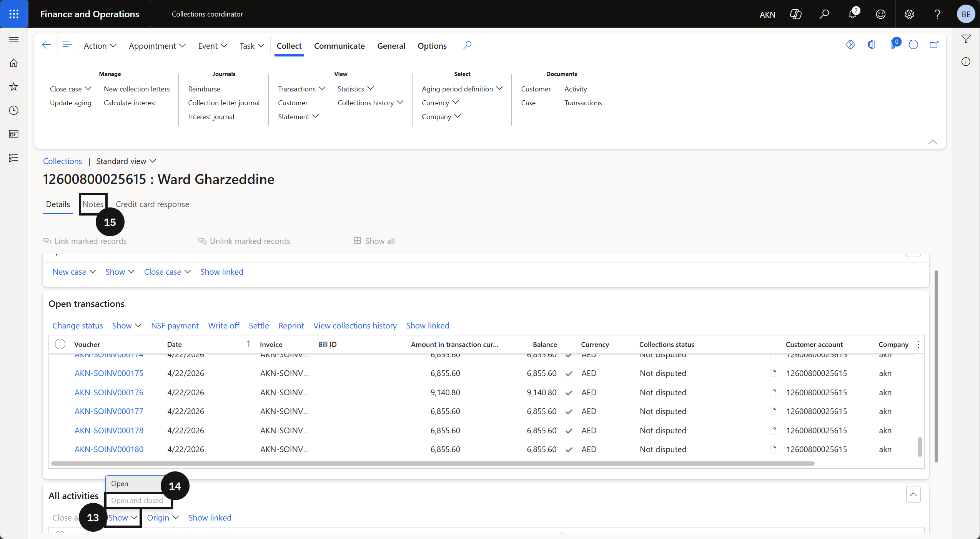The height and width of the screenshot is (539, 980).
Task: Select the Collect tab
Action: 289,46
